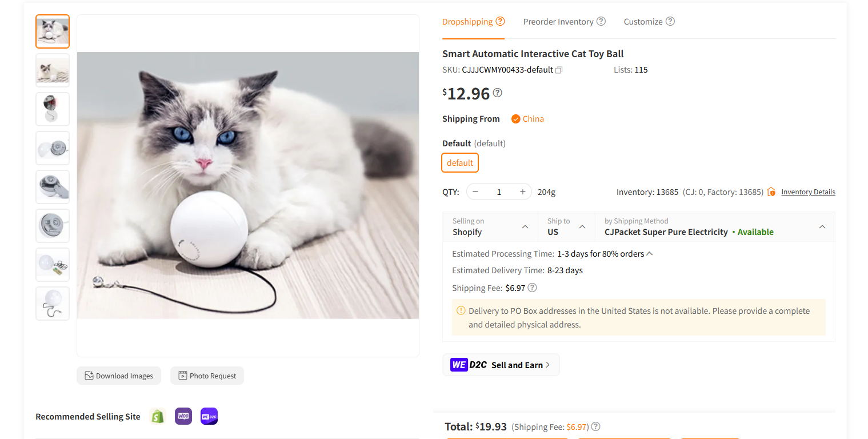Click the Sell and Earn button
This screenshot has width=868, height=439.
coord(501,364)
